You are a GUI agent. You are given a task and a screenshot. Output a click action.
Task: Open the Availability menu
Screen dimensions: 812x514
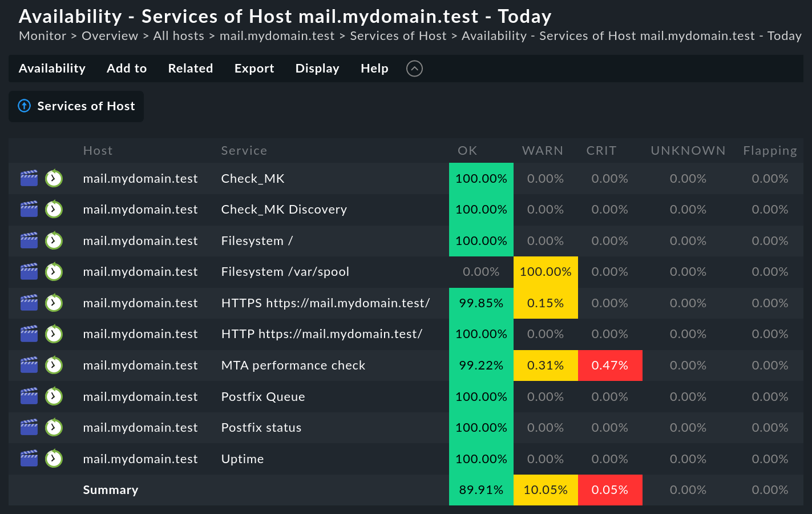click(x=52, y=68)
